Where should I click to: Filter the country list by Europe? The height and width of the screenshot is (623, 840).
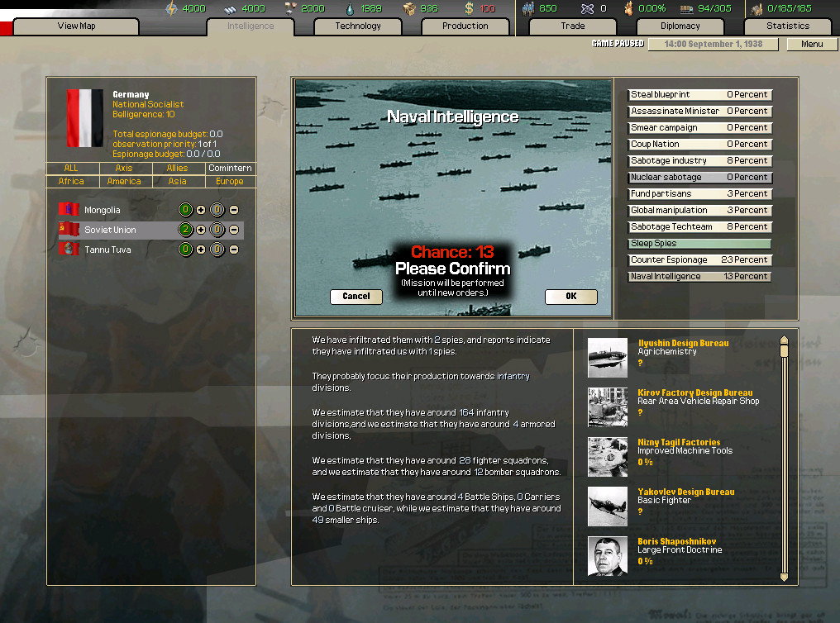231,182
